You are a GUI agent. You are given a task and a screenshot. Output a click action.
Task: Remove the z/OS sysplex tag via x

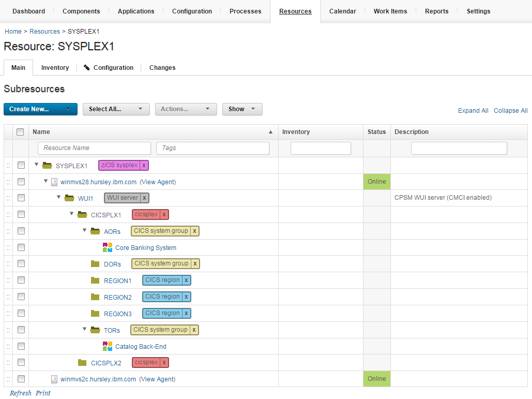tap(144, 165)
